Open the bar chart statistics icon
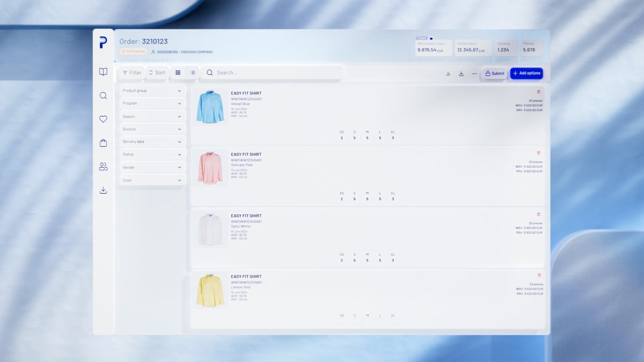The width and height of the screenshot is (644, 362). (x=448, y=74)
